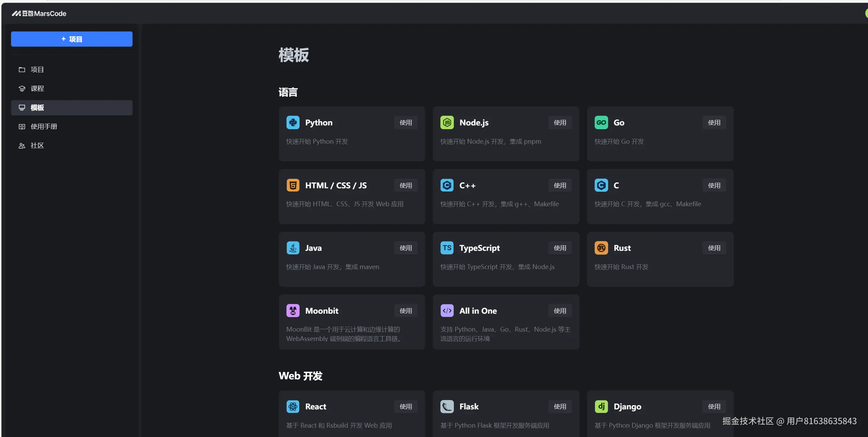Click the Moonbit rabbit icon
Image resolution: width=868 pixels, height=437 pixels.
293,311
